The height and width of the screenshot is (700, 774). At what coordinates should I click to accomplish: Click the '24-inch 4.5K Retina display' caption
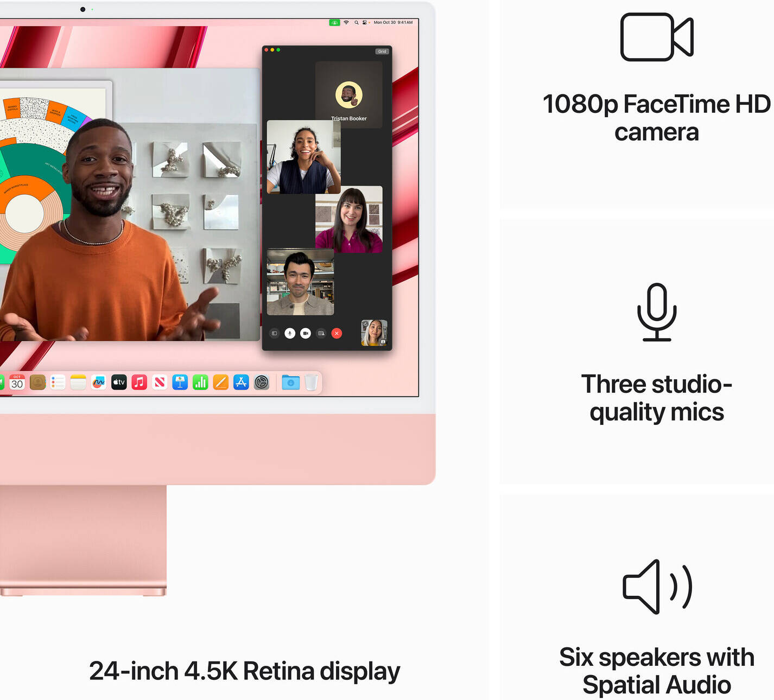point(244,671)
